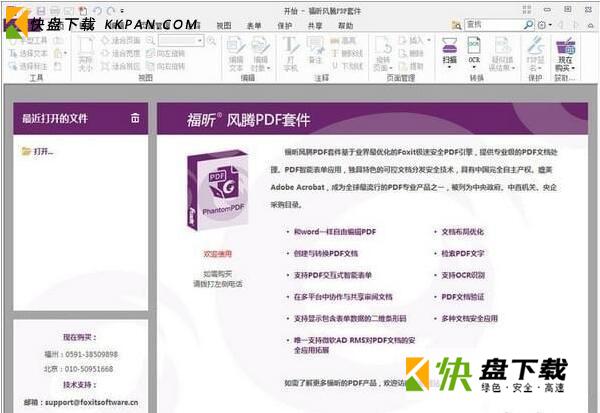Click the Edit Object (编辑对象) icon
The image size is (600, 413).
coord(261,46)
